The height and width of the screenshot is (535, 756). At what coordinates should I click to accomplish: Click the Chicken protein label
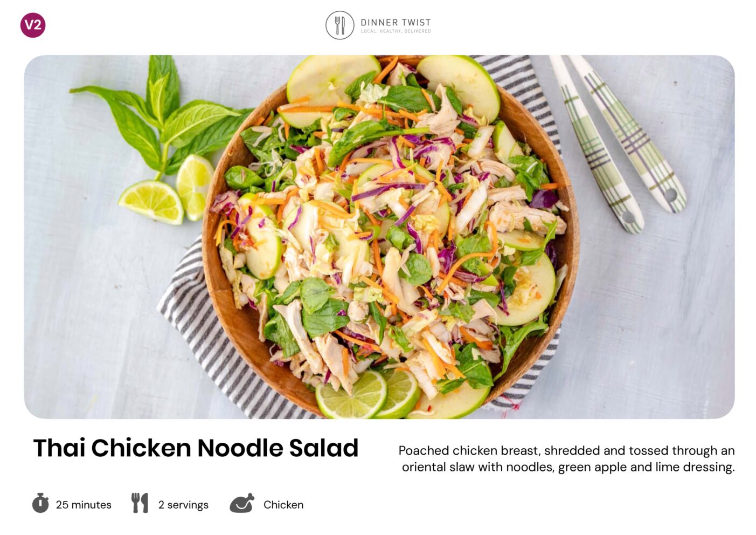pos(283,505)
